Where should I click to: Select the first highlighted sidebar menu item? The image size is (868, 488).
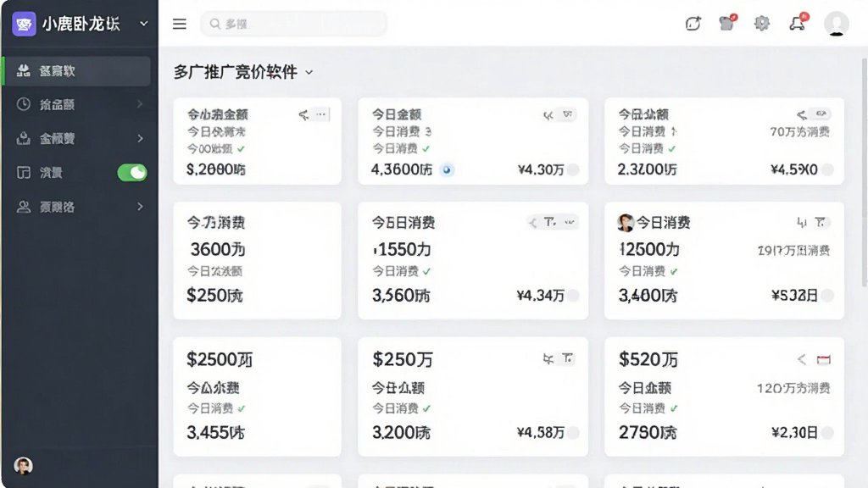pyautogui.click(x=77, y=71)
